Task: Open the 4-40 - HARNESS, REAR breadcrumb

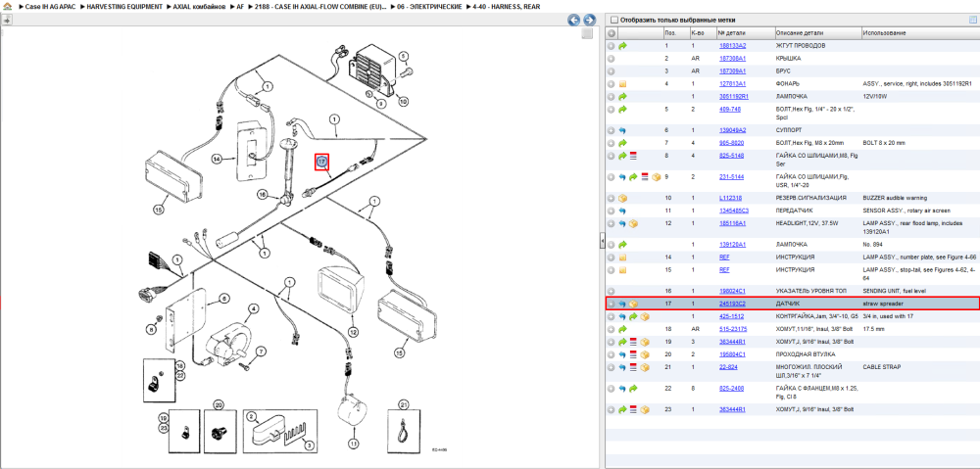Action: coord(507,6)
